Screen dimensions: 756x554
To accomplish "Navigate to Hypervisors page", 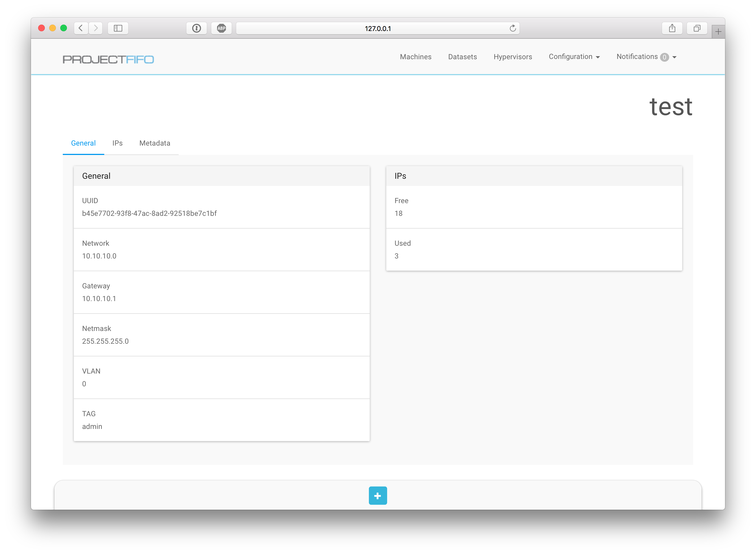I will [x=512, y=57].
